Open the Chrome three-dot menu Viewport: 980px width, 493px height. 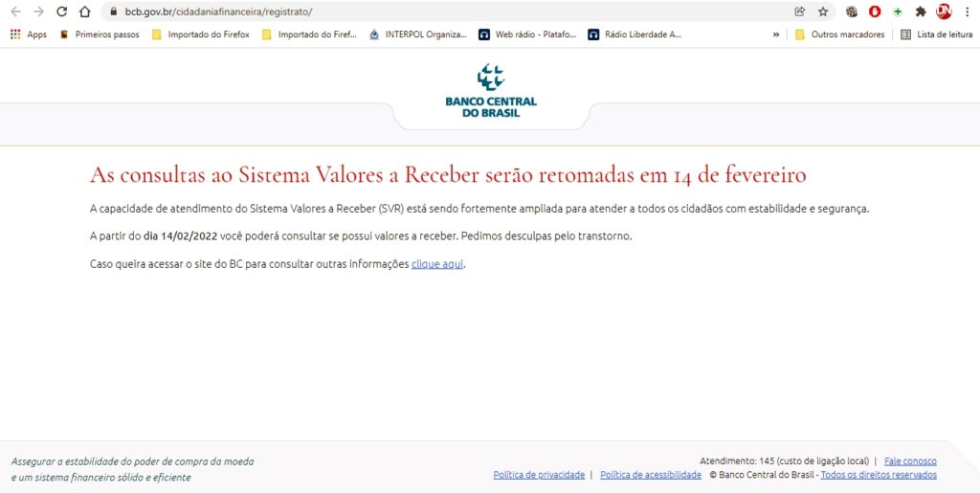(x=967, y=11)
